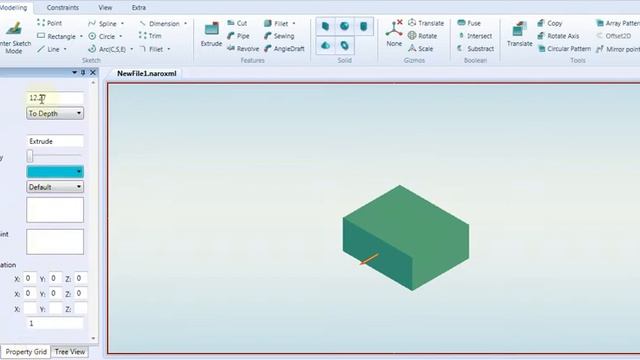Insert a sphere solid

344,27
